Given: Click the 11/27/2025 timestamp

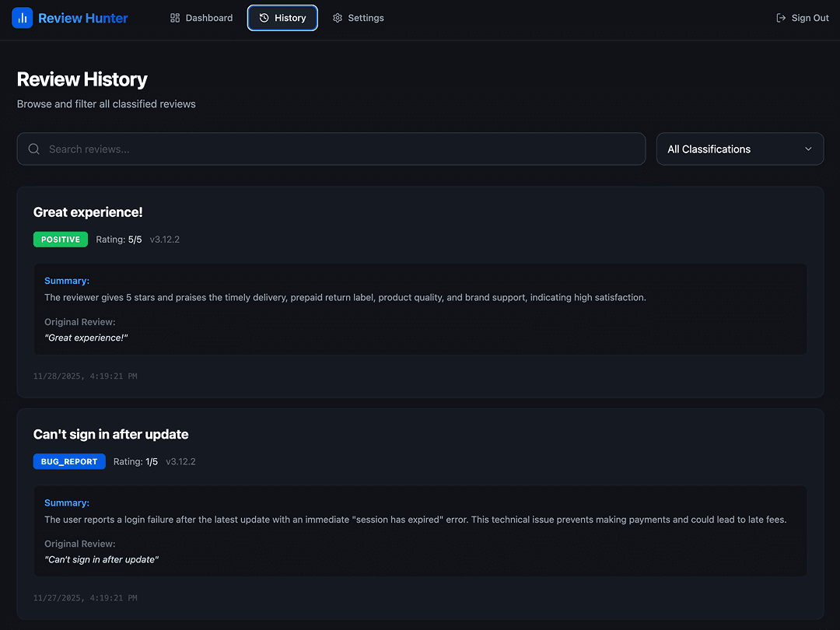Looking at the screenshot, I should [x=86, y=598].
